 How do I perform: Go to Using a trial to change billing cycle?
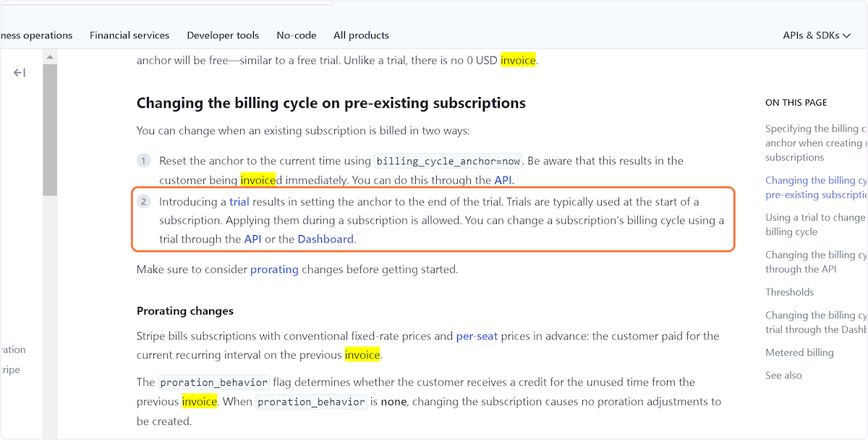(x=816, y=224)
